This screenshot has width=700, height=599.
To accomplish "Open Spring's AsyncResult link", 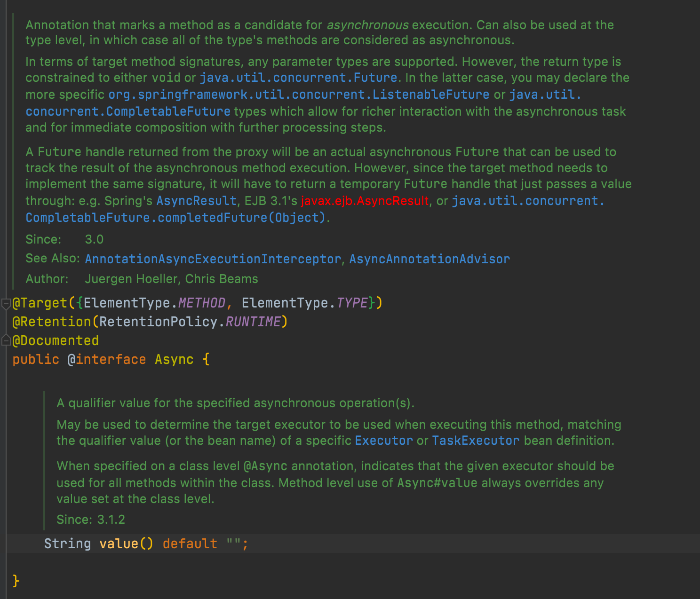I will pyautogui.click(x=196, y=201).
